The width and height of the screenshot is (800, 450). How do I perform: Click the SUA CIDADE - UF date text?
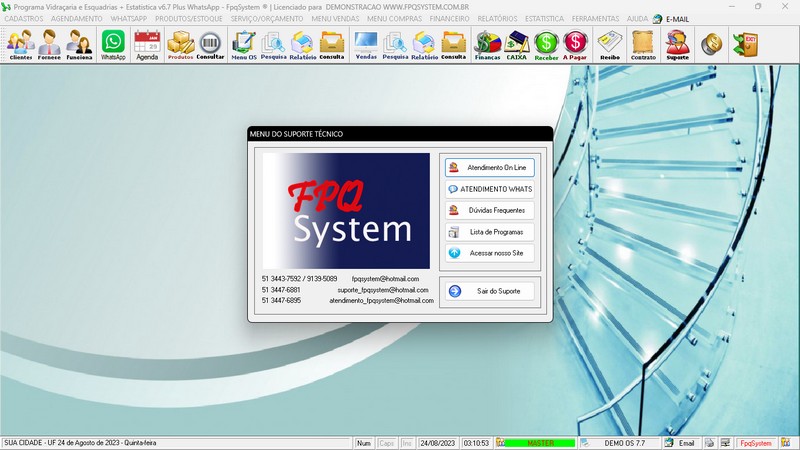pos(80,443)
